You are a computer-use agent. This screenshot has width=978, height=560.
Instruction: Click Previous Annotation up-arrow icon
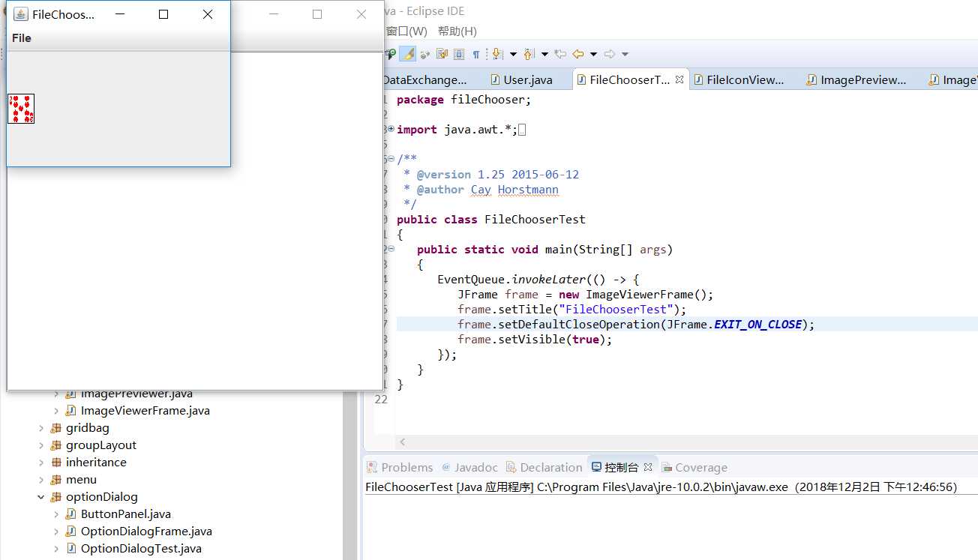(528, 54)
